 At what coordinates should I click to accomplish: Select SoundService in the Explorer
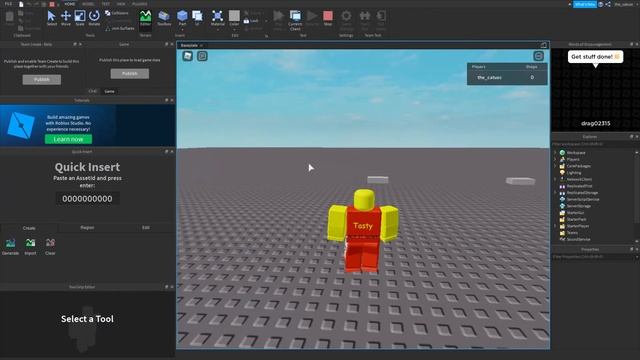point(575,239)
